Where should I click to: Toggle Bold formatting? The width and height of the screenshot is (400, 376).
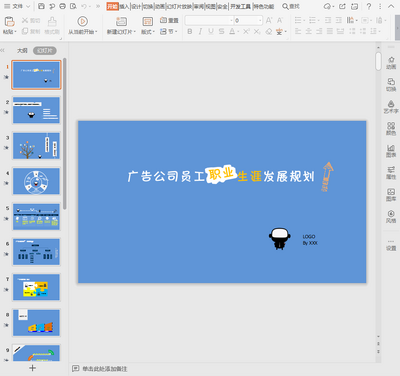190,31
